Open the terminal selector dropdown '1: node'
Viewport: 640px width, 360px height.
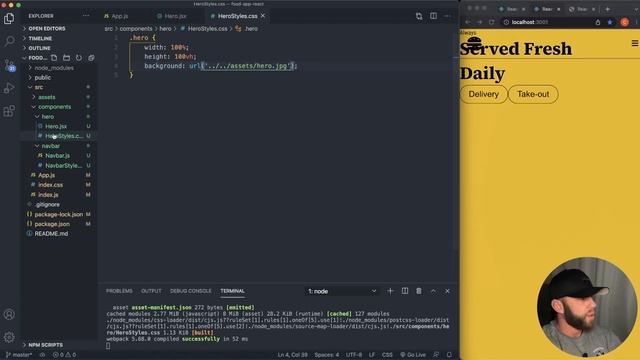(x=342, y=291)
